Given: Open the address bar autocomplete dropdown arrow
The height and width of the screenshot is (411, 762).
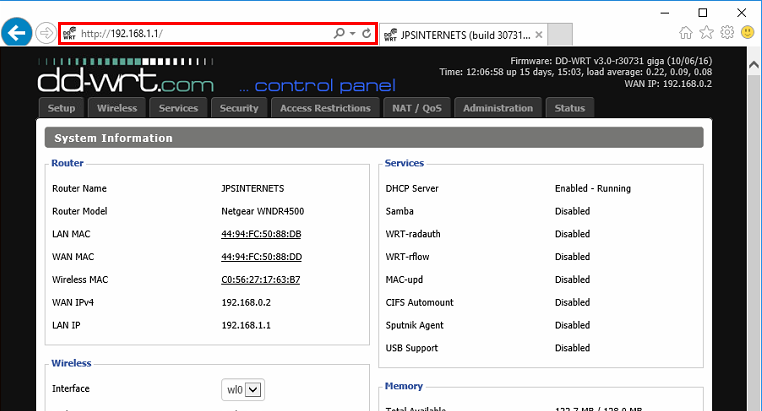Looking at the screenshot, I should tap(353, 34).
